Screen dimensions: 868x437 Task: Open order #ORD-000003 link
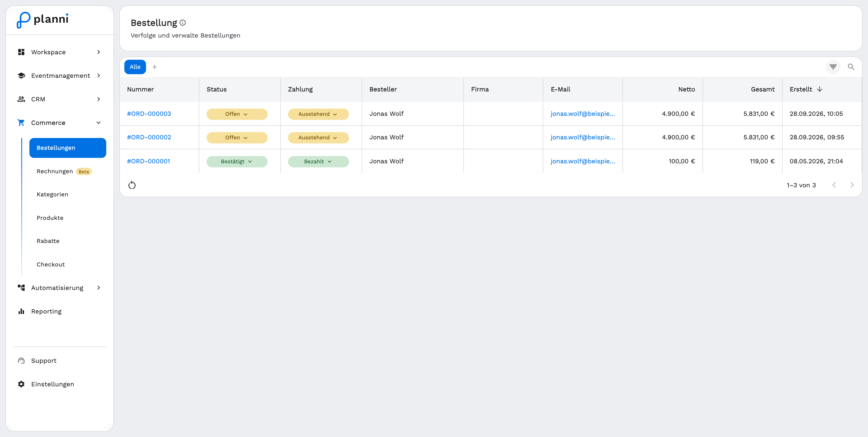(x=149, y=114)
